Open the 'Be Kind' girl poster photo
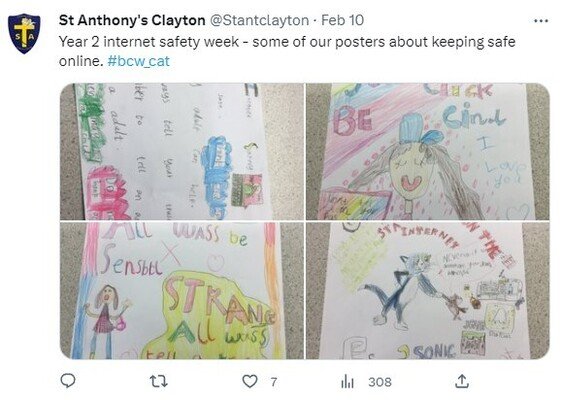562x400 pixels. 428,152
